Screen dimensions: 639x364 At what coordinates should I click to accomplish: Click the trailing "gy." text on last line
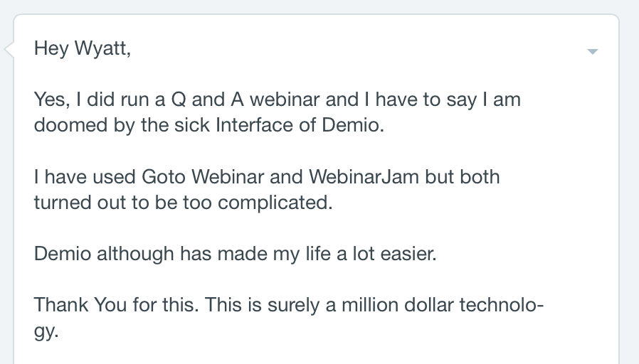click(x=46, y=331)
